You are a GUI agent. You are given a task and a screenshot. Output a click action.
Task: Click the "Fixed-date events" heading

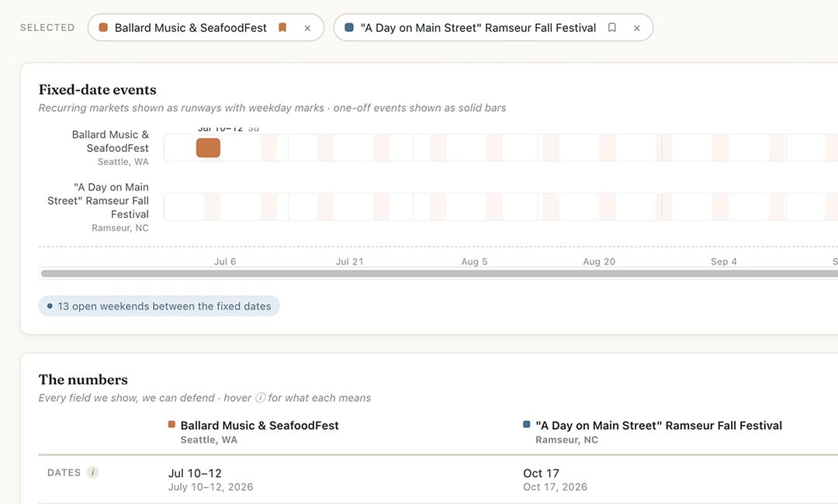97,90
